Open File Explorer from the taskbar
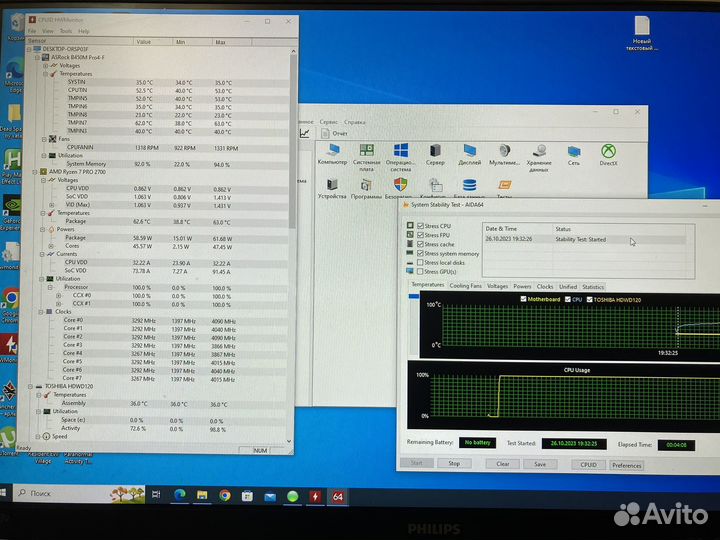720x540 pixels. [202, 495]
